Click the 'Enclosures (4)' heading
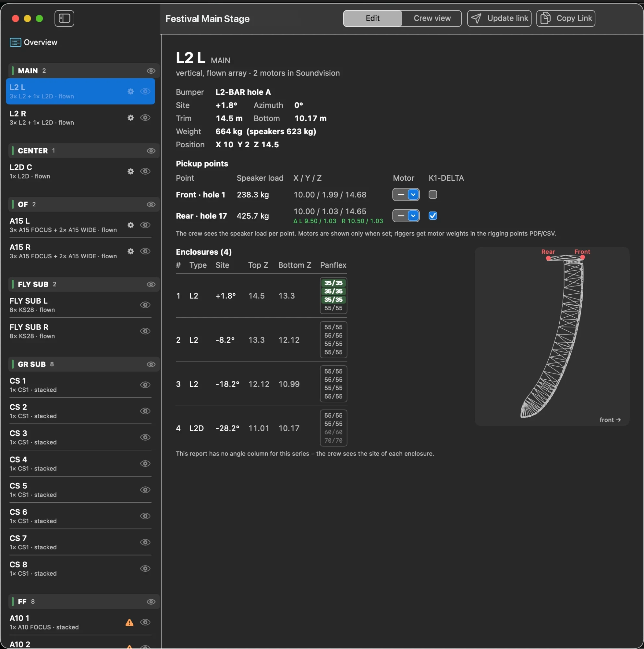 point(204,252)
